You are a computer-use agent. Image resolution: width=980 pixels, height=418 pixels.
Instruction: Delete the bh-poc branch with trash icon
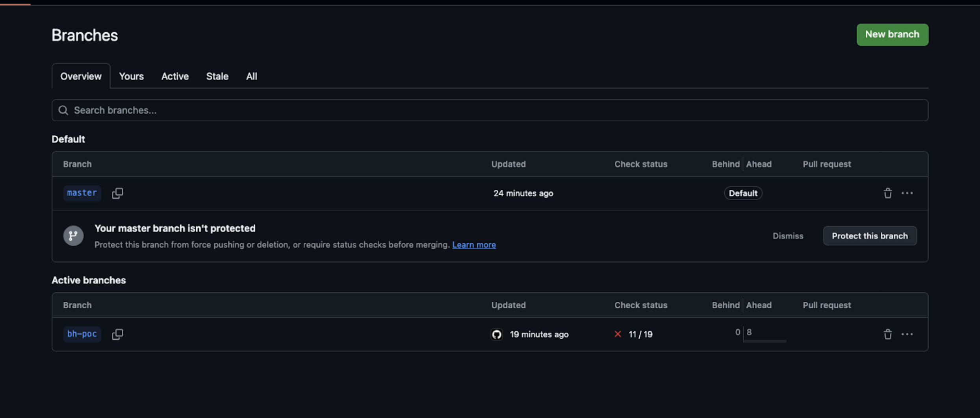pyautogui.click(x=887, y=334)
